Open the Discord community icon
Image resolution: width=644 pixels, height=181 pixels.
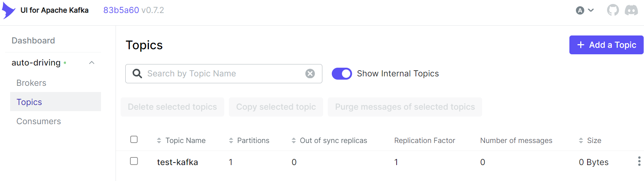pos(631,10)
